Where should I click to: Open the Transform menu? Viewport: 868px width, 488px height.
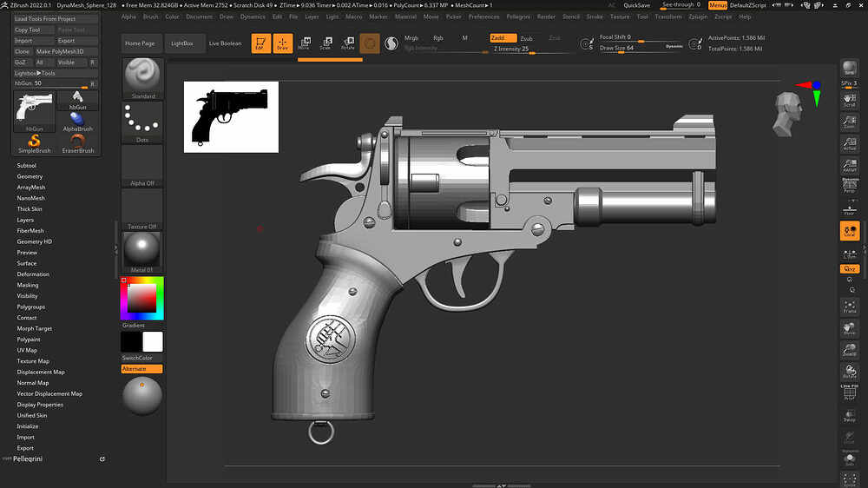[668, 16]
